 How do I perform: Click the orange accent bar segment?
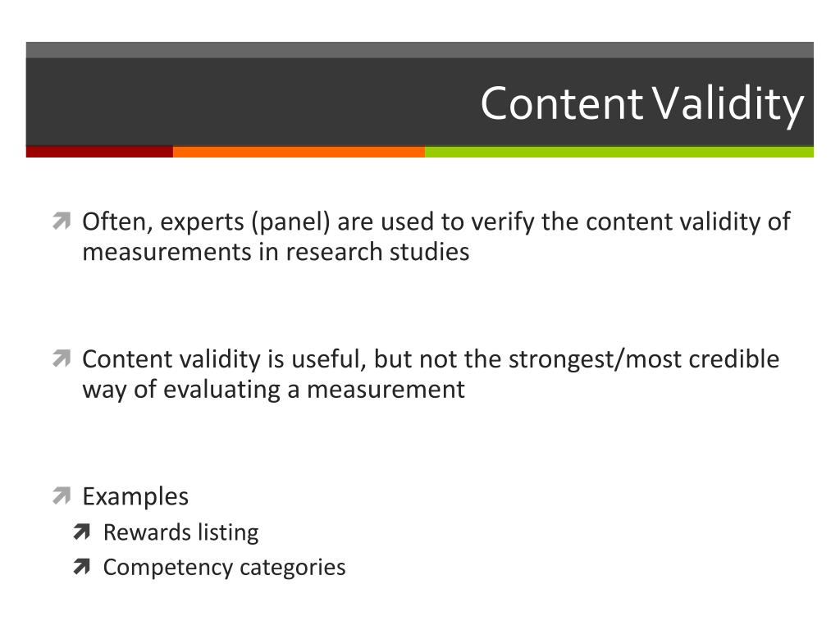point(299,152)
